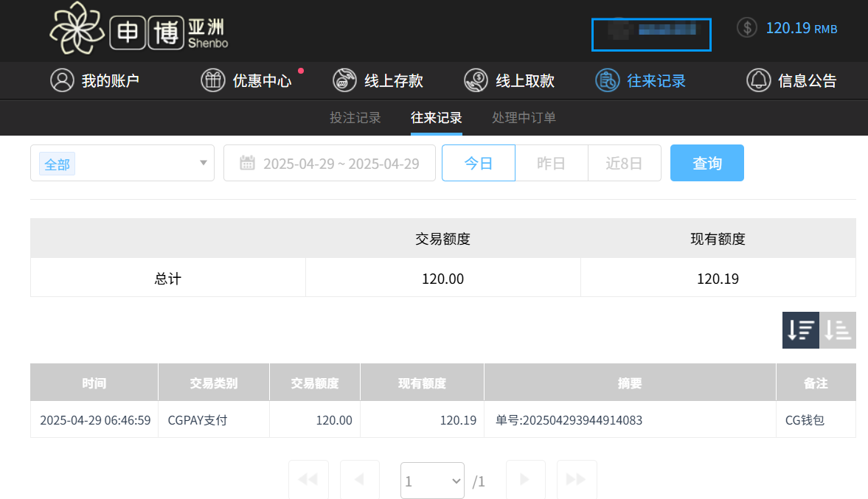Open the 我的账户 account icon
This screenshot has width=868, height=499.
(x=62, y=80)
